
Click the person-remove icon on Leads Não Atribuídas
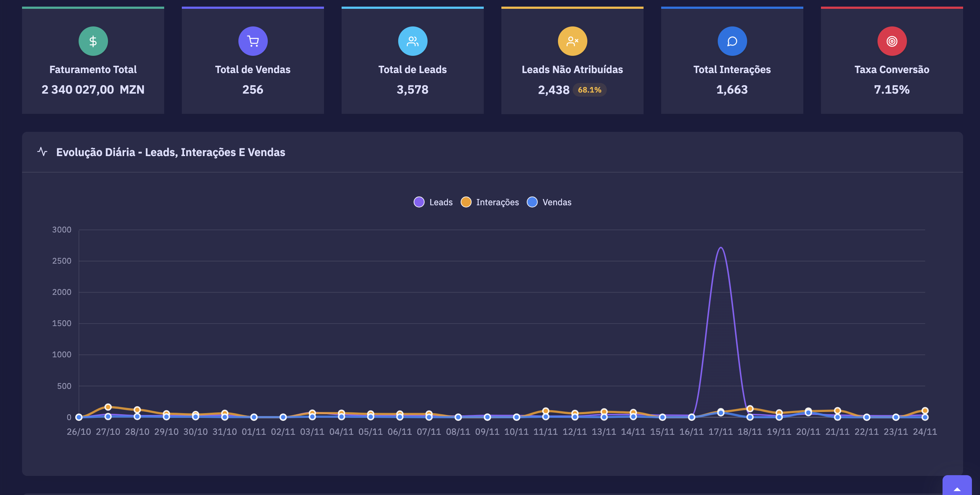(x=572, y=41)
